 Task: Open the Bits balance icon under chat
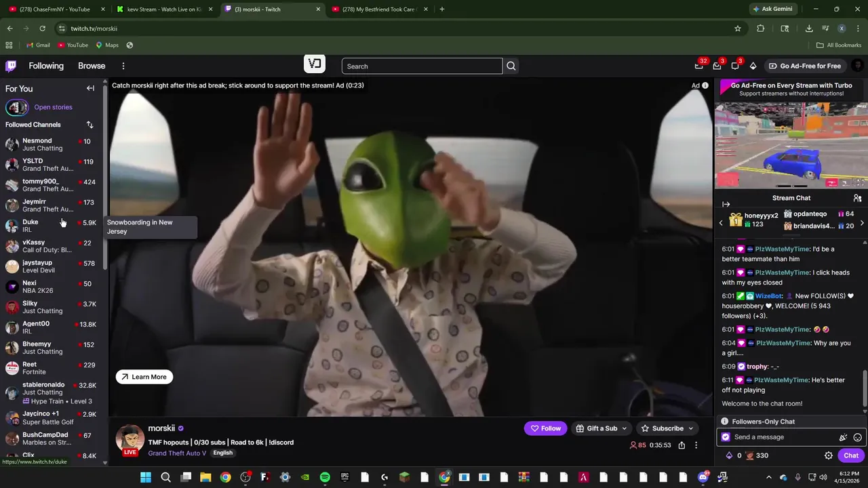tap(729, 455)
